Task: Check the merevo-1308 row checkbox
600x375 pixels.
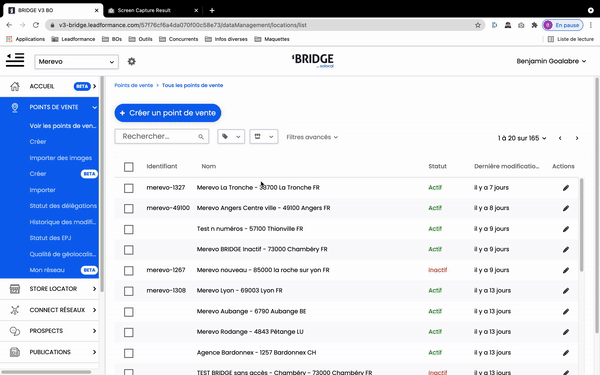Action: click(129, 291)
